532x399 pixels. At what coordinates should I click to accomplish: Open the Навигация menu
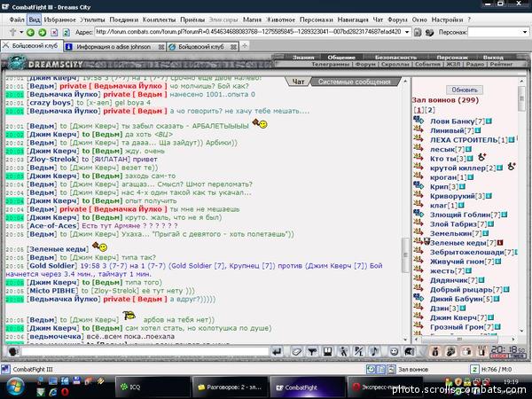coord(353,20)
